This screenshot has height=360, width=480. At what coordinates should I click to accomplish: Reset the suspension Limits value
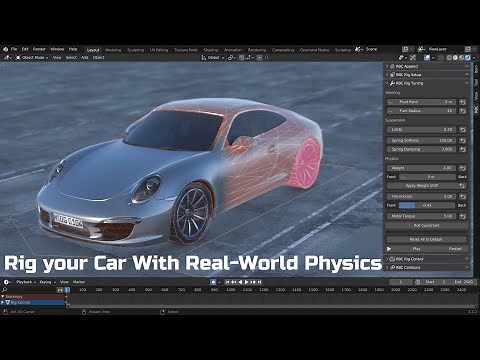(463, 130)
